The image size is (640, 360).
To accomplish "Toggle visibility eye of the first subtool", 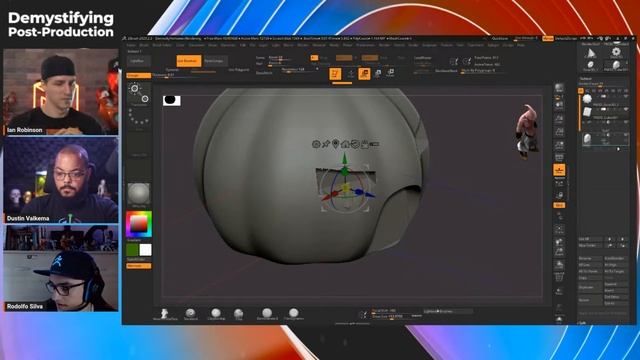I will (626, 97).
